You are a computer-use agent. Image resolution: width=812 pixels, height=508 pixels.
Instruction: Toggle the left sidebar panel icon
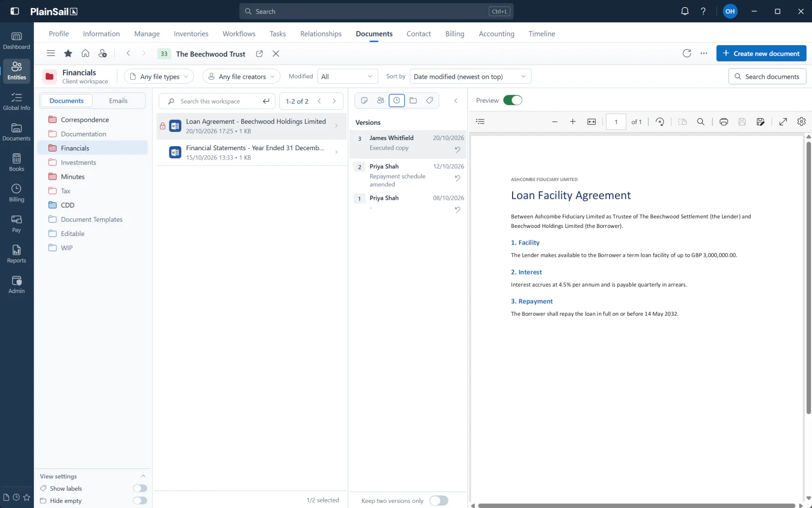(x=15, y=11)
